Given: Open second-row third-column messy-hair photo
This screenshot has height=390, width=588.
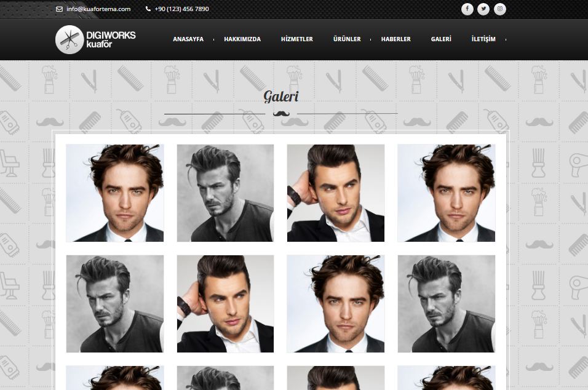Looking at the screenshot, I should tap(336, 304).
